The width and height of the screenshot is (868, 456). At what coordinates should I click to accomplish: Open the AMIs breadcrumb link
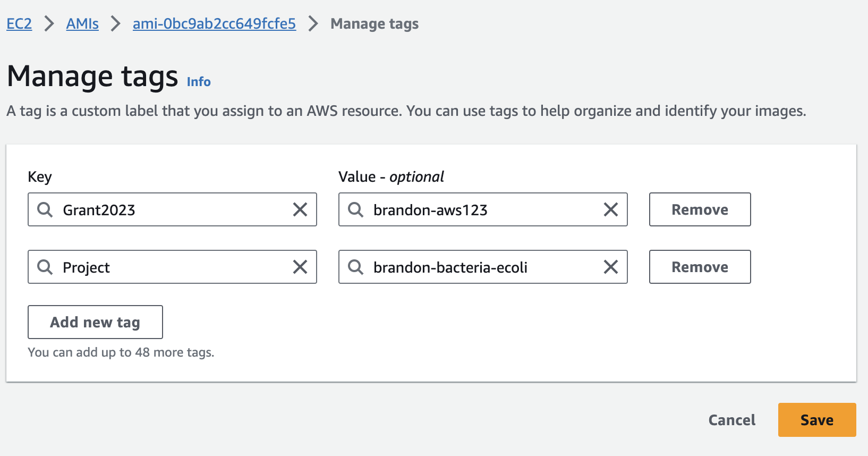tap(82, 24)
